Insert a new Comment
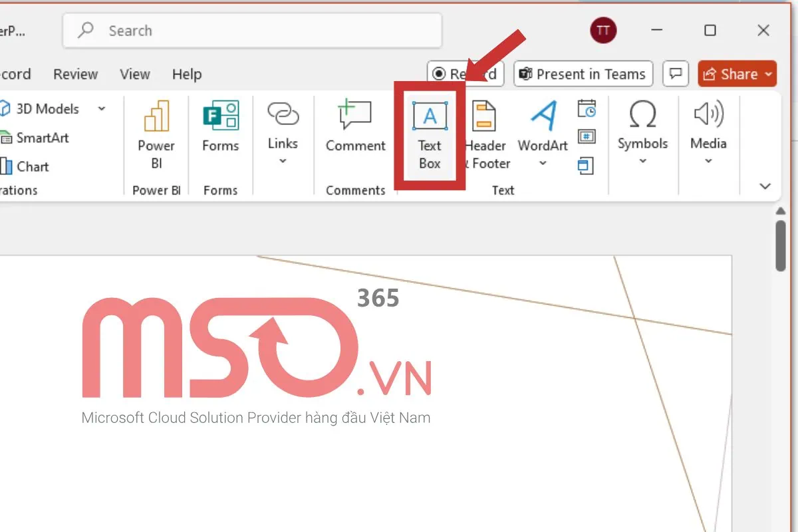798x532 pixels. click(355, 128)
